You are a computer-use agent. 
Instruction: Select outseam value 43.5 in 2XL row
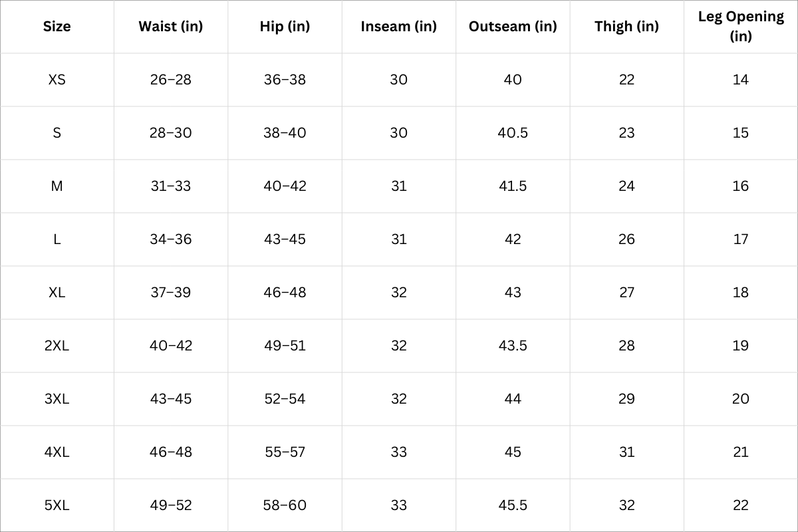point(513,346)
